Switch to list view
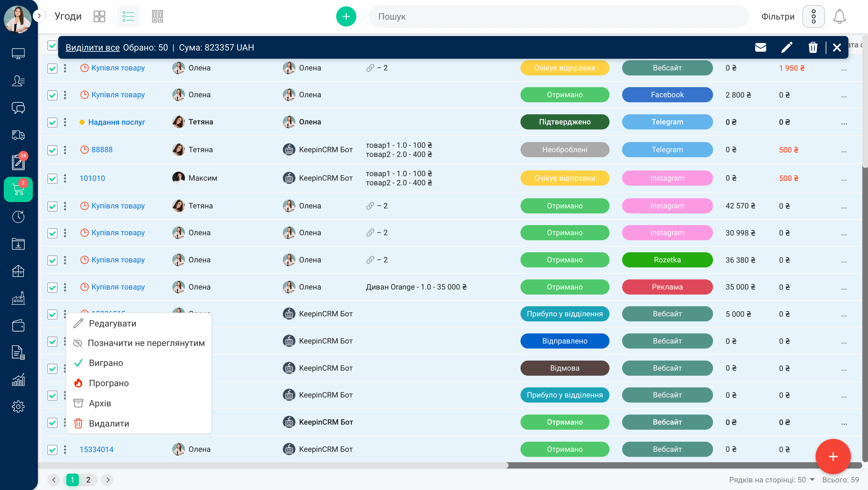868x490 pixels. coord(128,16)
